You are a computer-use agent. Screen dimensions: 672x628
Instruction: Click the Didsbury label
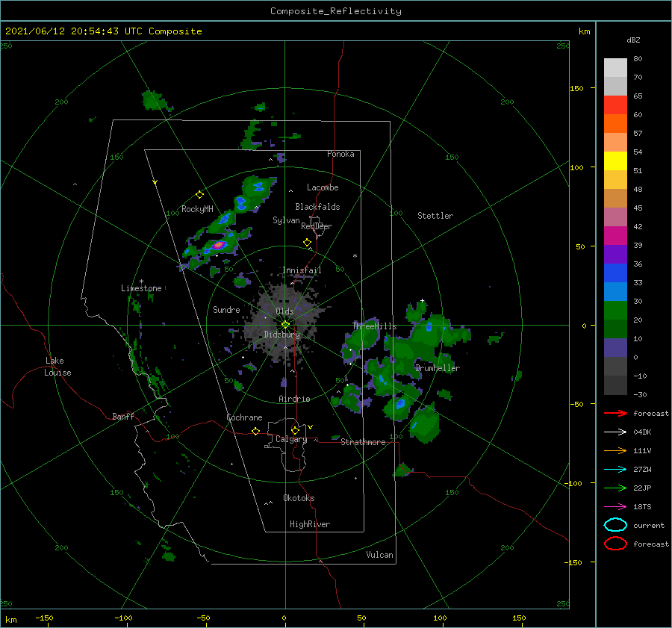pyautogui.click(x=281, y=335)
